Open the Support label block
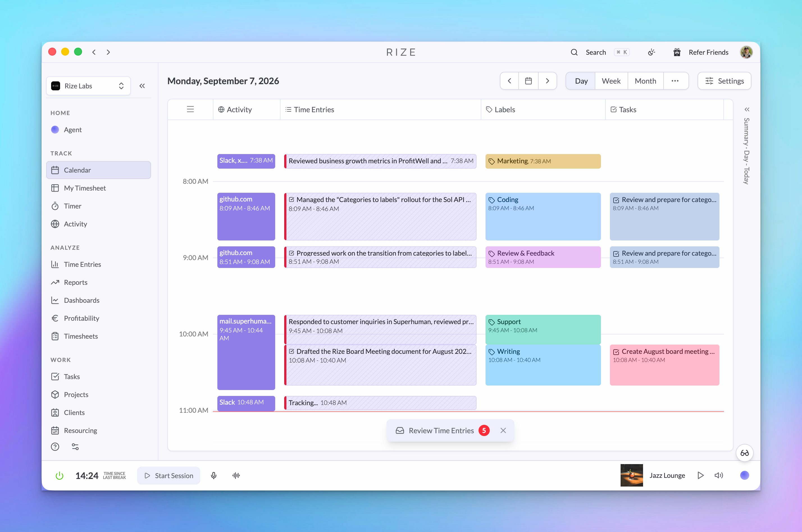The height and width of the screenshot is (532, 802). click(x=543, y=329)
